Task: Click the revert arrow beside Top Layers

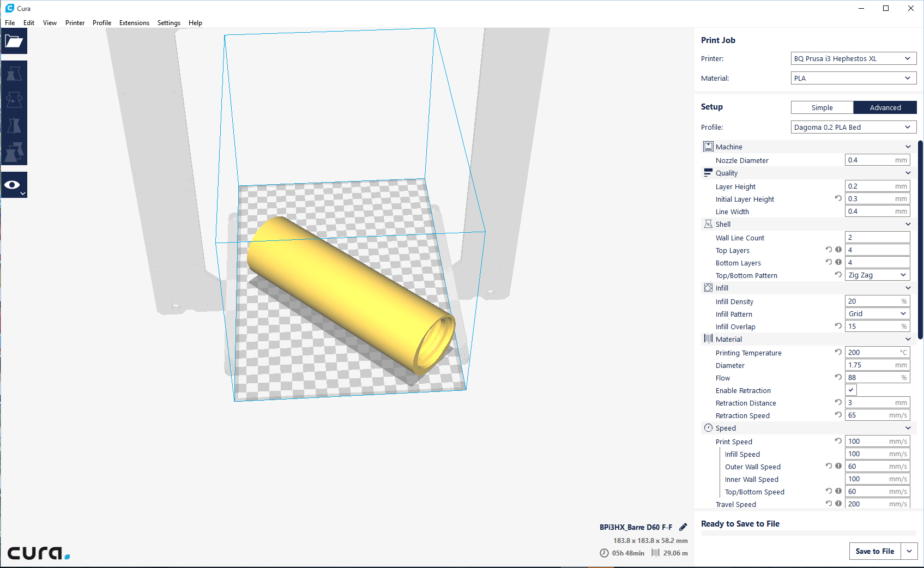Action: click(829, 250)
